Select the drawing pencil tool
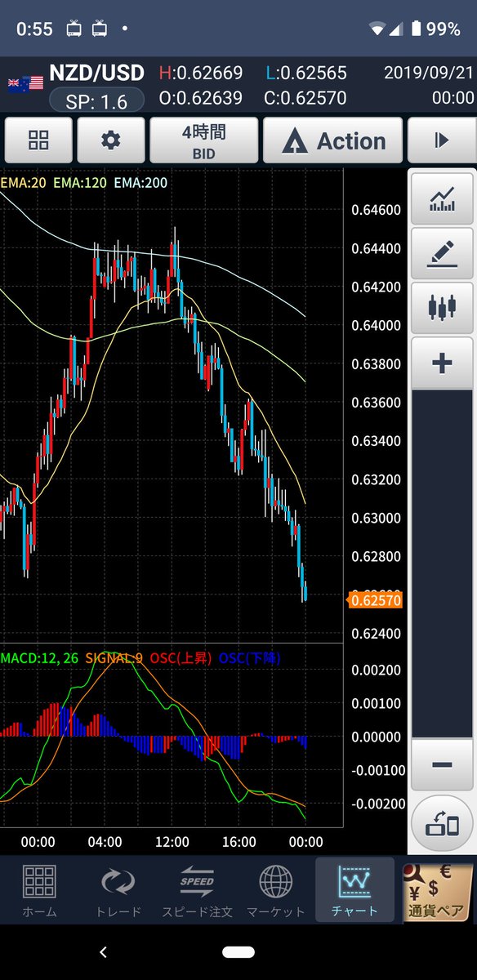Screen dimensions: 477x980 (x=442, y=254)
